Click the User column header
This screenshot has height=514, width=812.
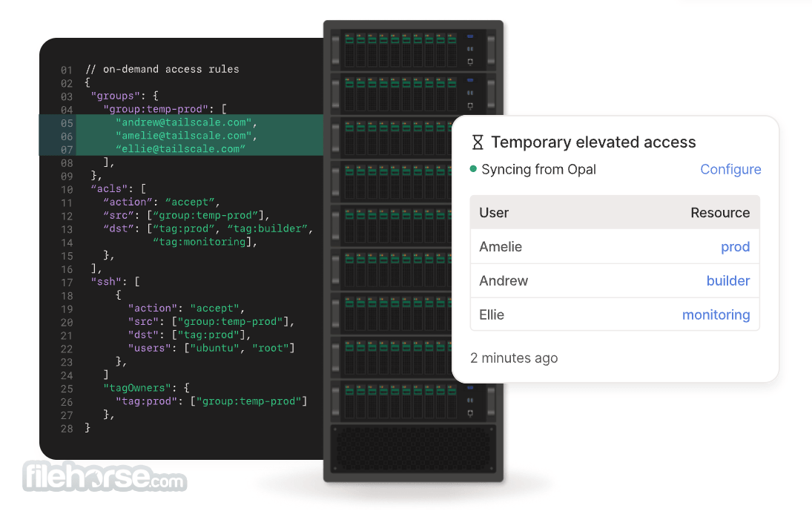tap(494, 212)
